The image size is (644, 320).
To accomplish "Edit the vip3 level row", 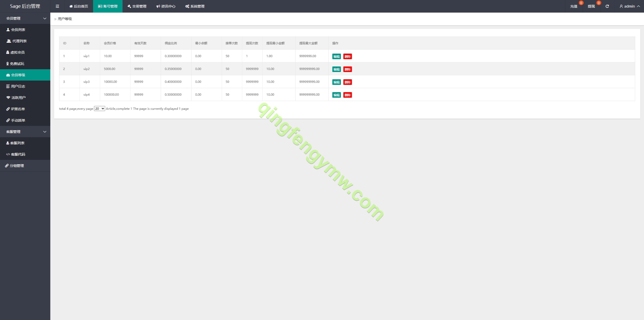I will pyautogui.click(x=336, y=82).
